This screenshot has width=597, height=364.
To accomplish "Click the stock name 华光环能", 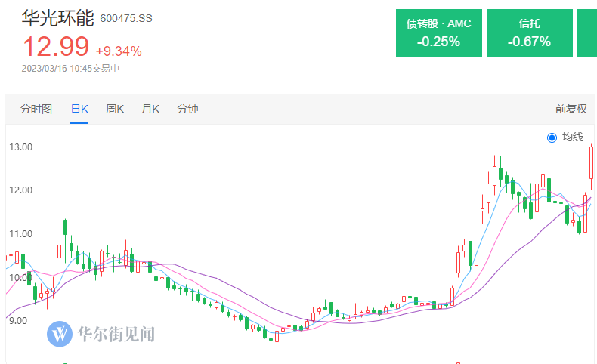I will pyautogui.click(x=57, y=18).
